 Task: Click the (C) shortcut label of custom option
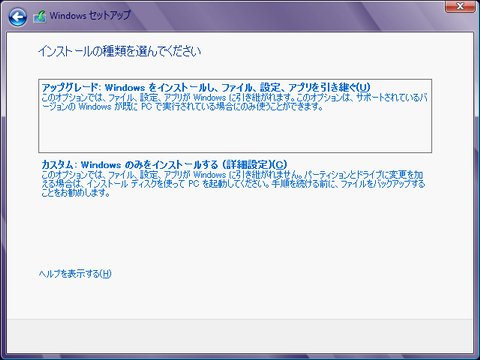point(280,165)
